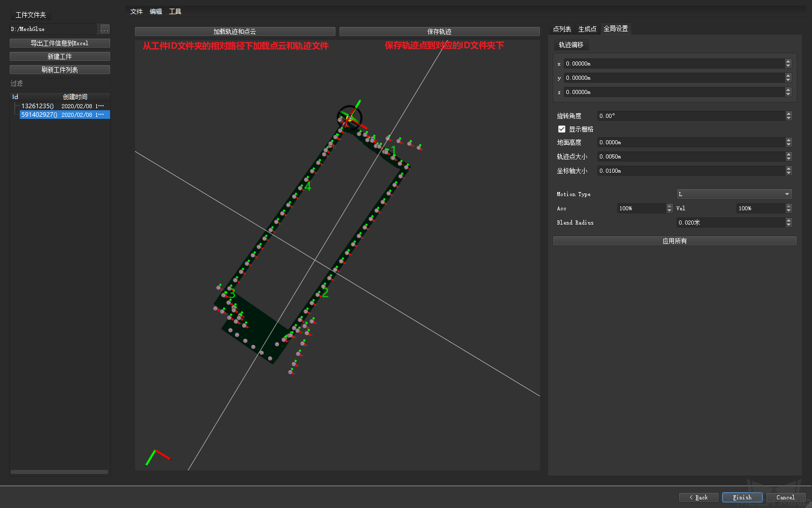The width and height of the screenshot is (812, 508).
Task: Click the 轨迹点大小 value field
Action: coord(691,156)
